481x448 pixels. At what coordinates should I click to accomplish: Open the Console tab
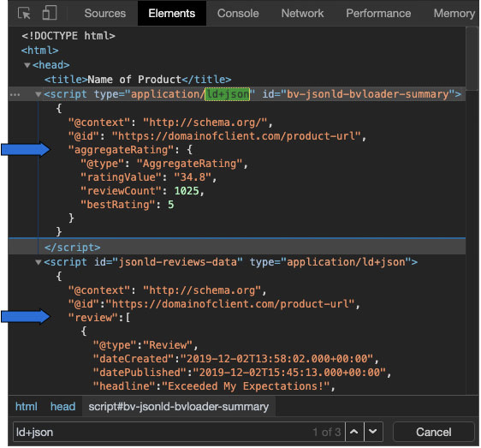point(238,13)
